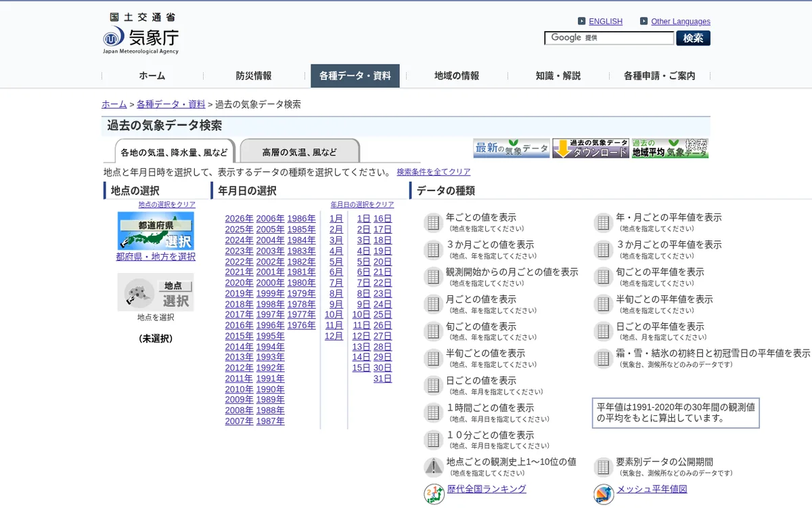Click icon for 地点ごとの観測史上1〜10位の値
The image size is (812, 508).
(x=433, y=467)
